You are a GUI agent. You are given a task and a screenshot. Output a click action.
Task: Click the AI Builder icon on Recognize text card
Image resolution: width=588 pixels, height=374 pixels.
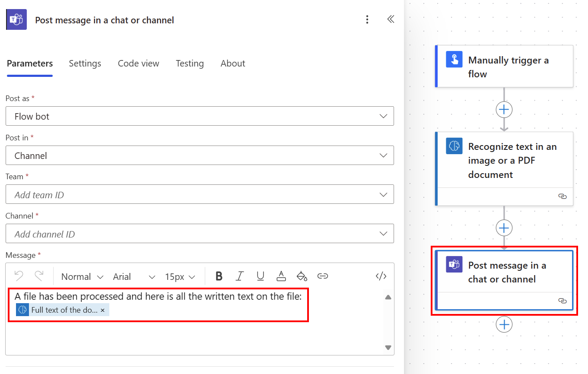click(454, 146)
